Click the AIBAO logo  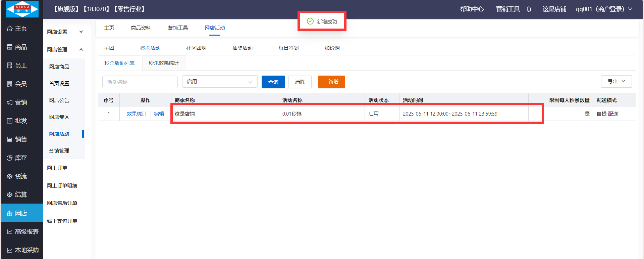[x=22, y=9]
